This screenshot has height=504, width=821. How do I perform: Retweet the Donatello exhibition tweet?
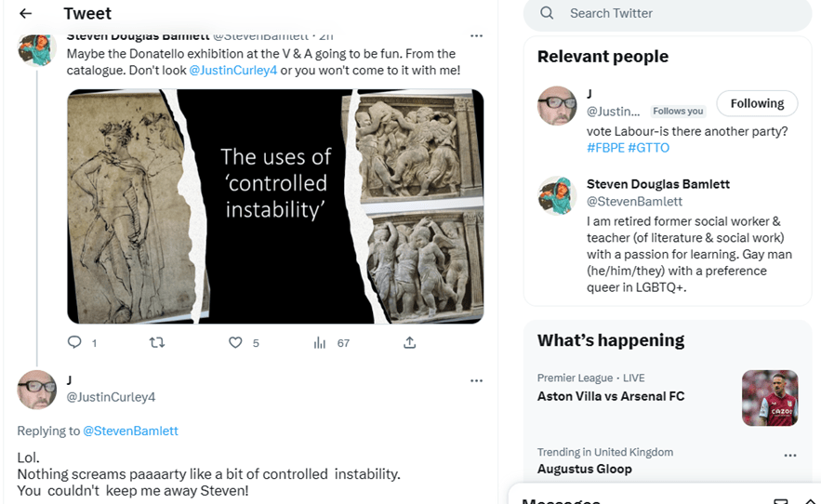point(157,342)
